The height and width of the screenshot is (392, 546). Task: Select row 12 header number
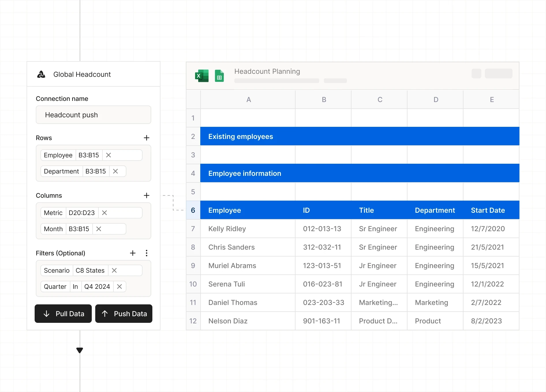193,321
